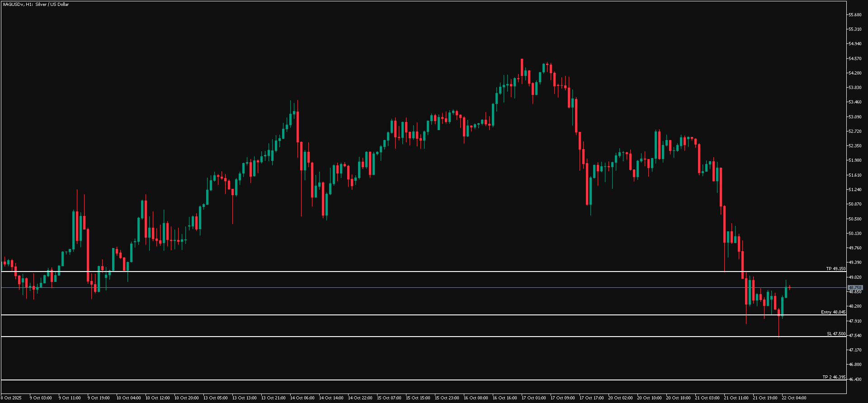Click the 22 Oct 04:00 time label
This screenshot has height=403, width=868.
794,398
